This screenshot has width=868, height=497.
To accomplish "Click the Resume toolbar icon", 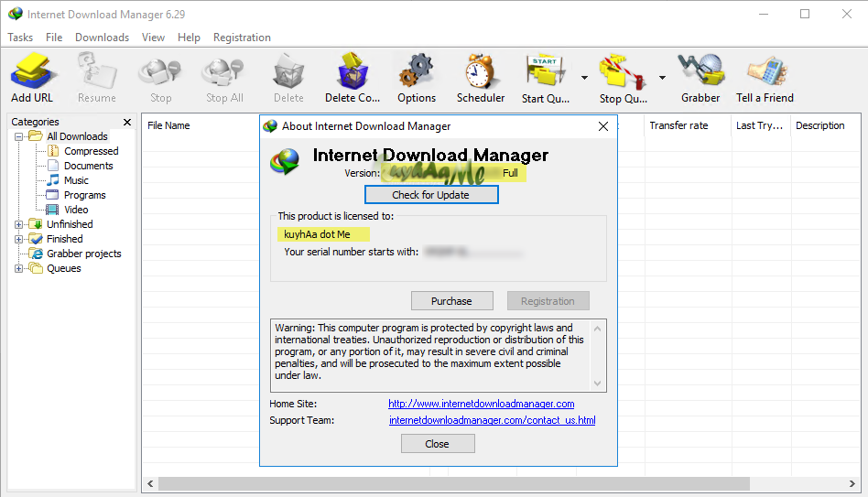I will (97, 70).
